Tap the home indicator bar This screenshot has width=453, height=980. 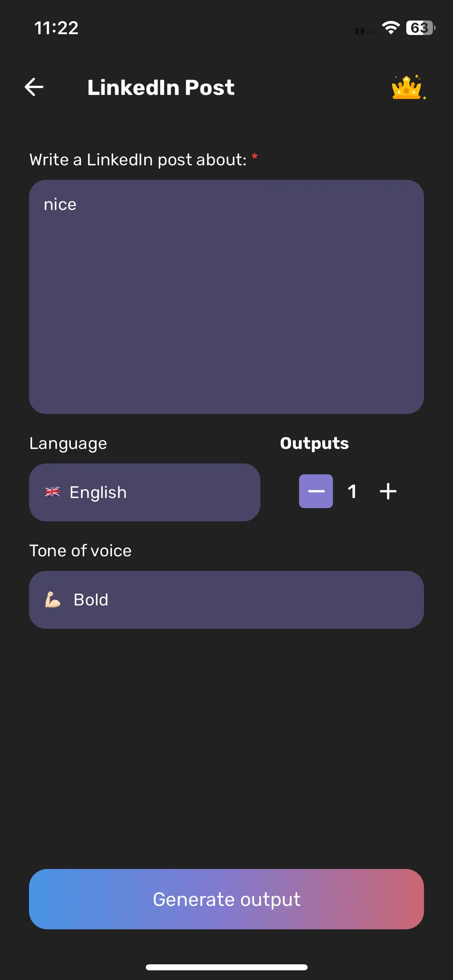(x=226, y=967)
